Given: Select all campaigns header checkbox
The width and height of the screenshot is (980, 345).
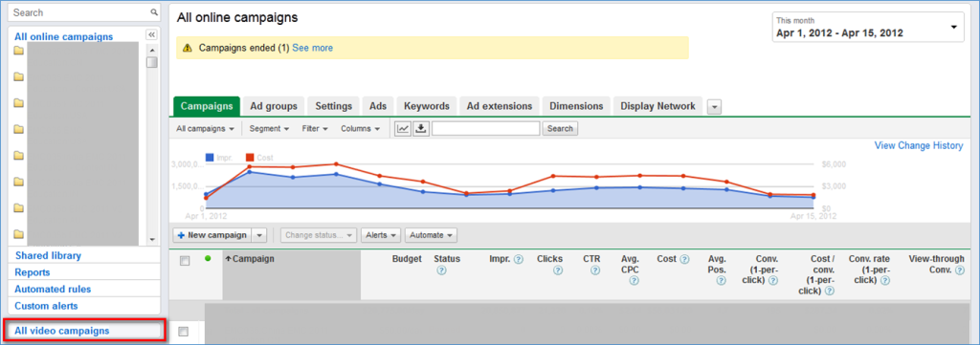Looking at the screenshot, I should pyautogui.click(x=185, y=262).
